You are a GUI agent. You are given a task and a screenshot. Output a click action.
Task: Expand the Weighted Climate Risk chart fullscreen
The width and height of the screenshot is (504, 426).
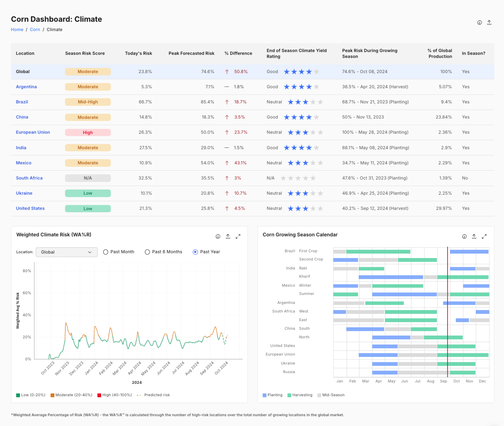(238, 236)
